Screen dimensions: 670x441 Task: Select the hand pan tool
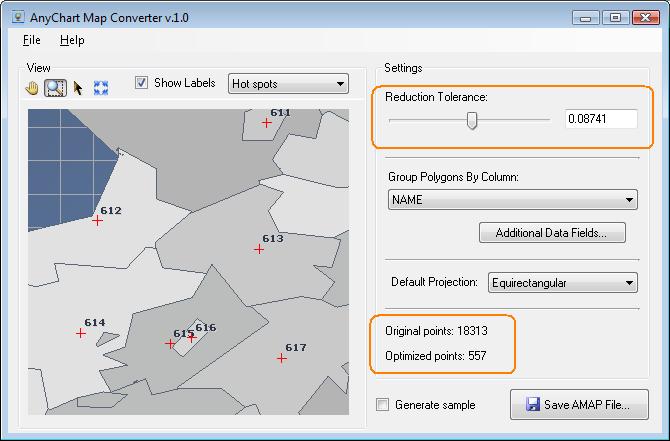33,87
